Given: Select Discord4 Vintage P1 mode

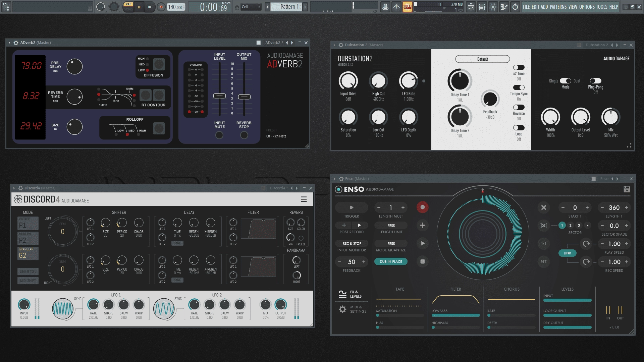Looking at the screenshot, I should 28,223.
